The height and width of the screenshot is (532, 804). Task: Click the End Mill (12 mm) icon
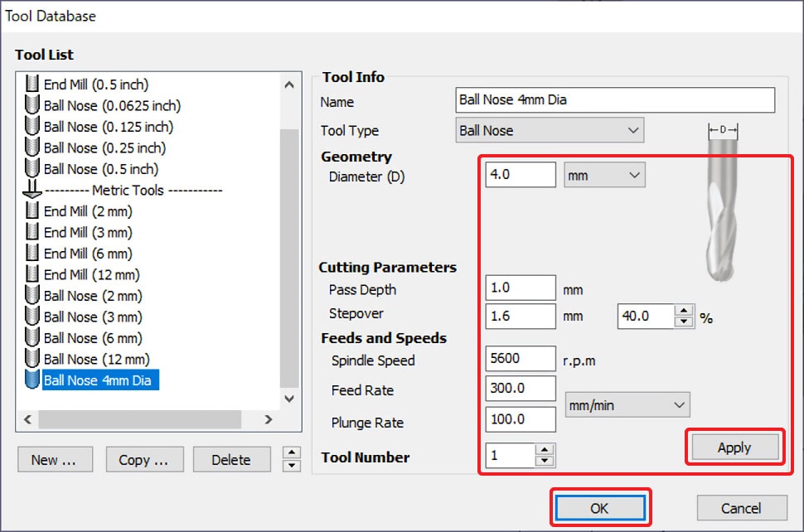[32, 274]
